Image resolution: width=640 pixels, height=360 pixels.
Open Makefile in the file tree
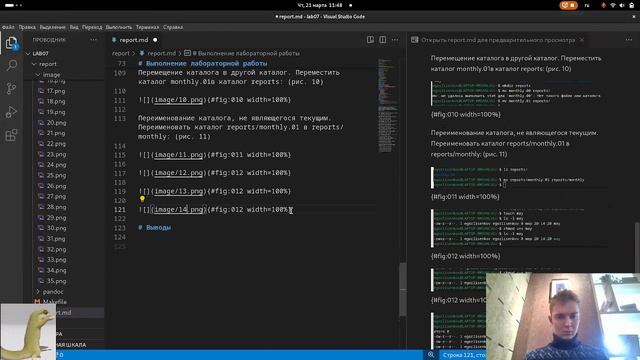click(x=55, y=302)
